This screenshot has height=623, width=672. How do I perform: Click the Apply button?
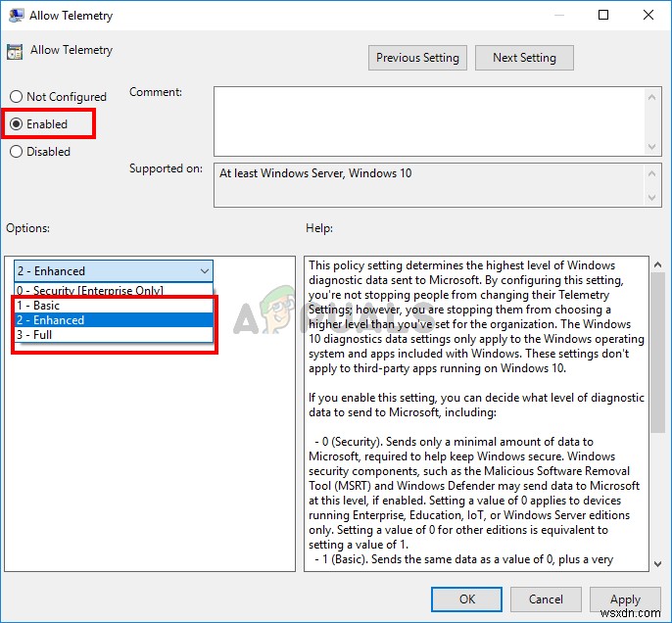625,599
